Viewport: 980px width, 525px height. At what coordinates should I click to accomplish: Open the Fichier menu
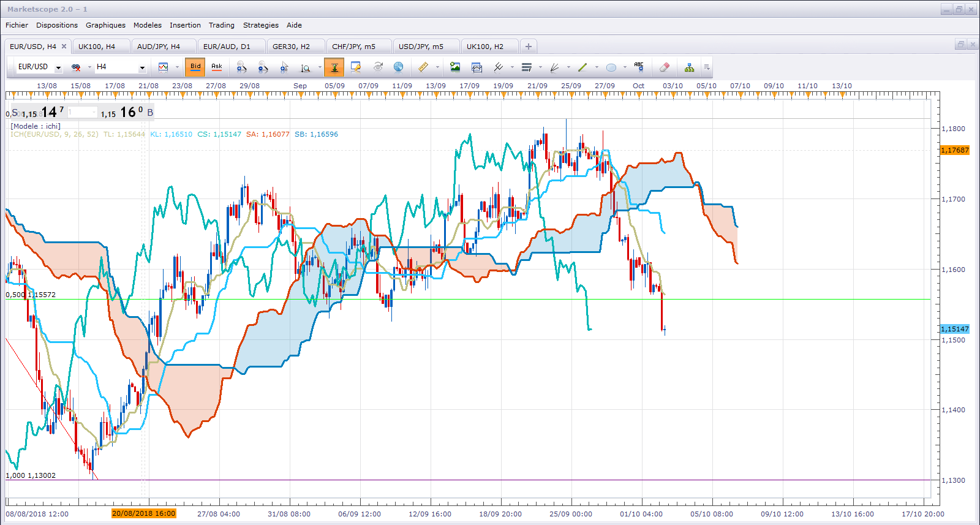(17, 25)
